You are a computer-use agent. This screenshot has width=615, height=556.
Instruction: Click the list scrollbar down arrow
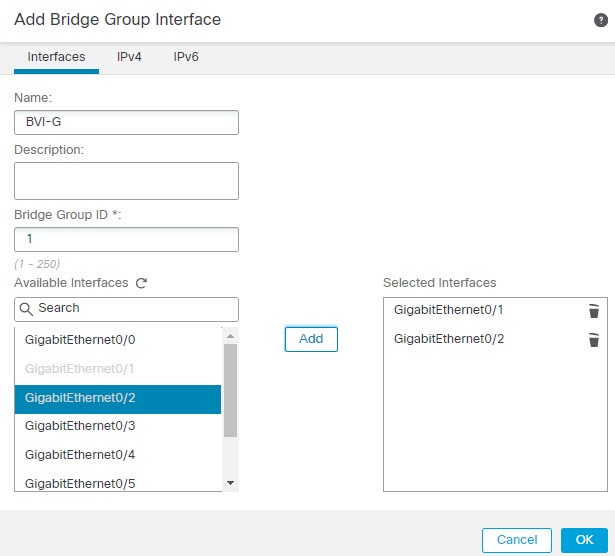pos(230,483)
